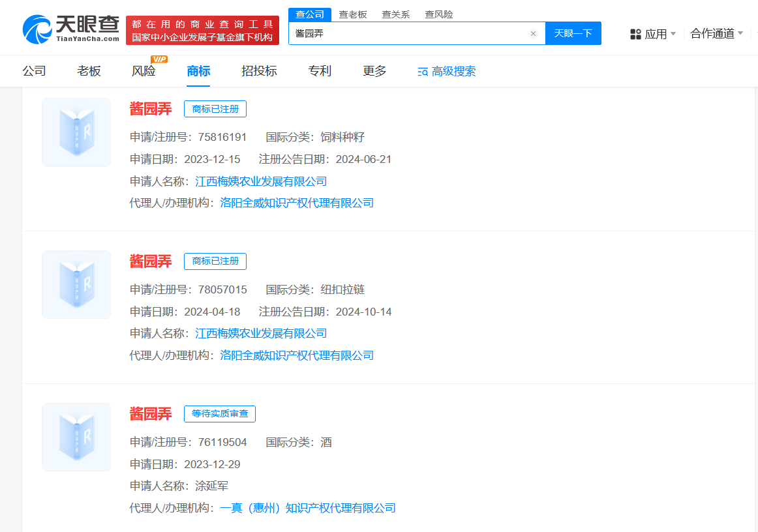Screen dimensions: 758x532
Task: Click the red promotional banner
Action: click(203, 31)
